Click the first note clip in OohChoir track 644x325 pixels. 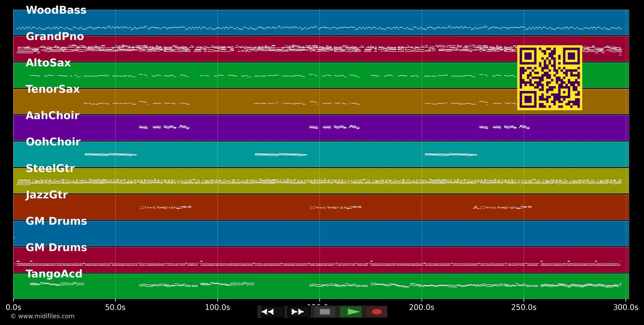[x=110, y=155]
